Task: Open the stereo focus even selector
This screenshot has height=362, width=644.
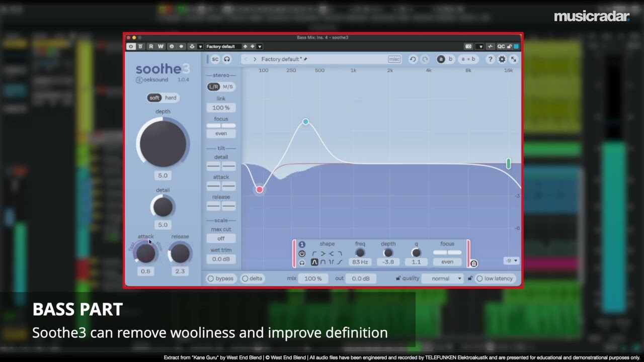Action: (221, 133)
